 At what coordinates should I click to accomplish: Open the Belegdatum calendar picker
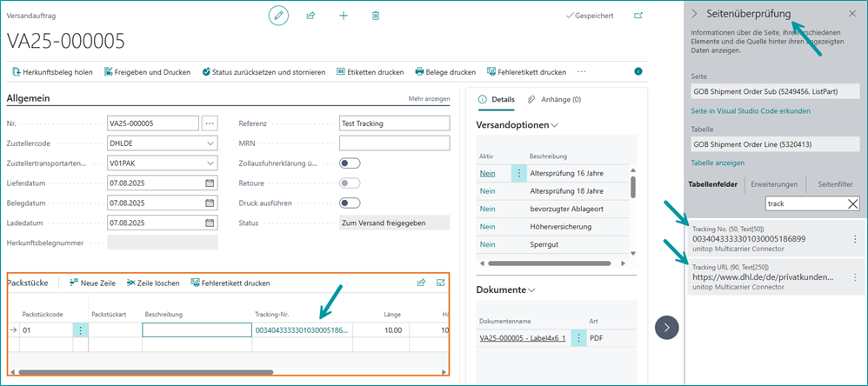click(x=210, y=203)
